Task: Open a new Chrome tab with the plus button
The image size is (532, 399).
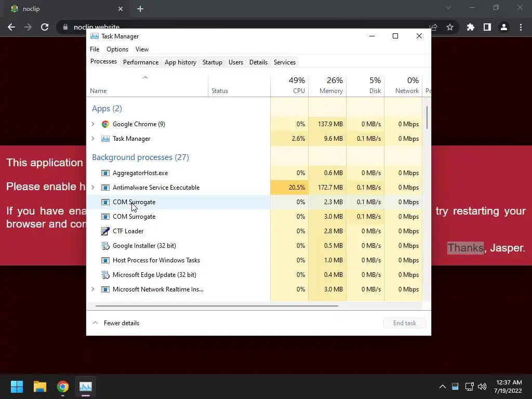Action: point(140,9)
